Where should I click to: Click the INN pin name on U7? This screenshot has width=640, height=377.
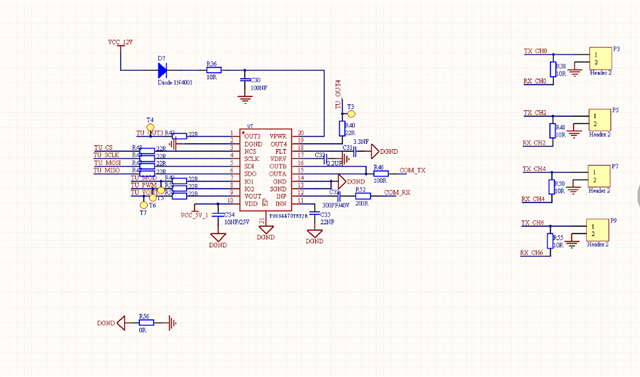pyautogui.click(x=281, y=204)
